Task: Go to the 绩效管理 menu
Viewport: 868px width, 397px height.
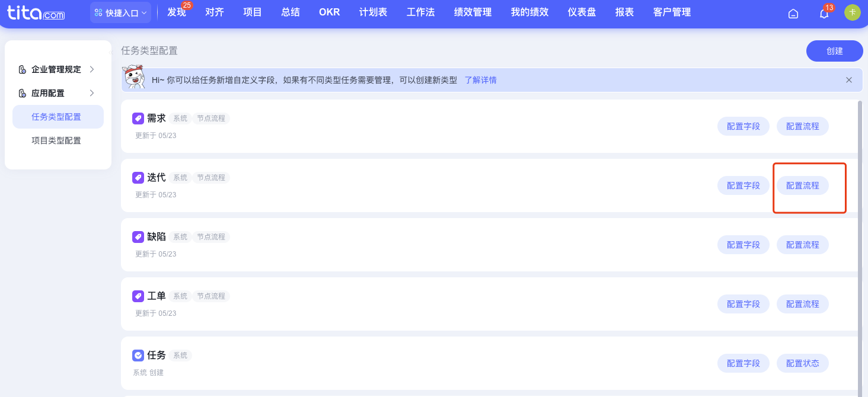Action: tap(473, 12)
